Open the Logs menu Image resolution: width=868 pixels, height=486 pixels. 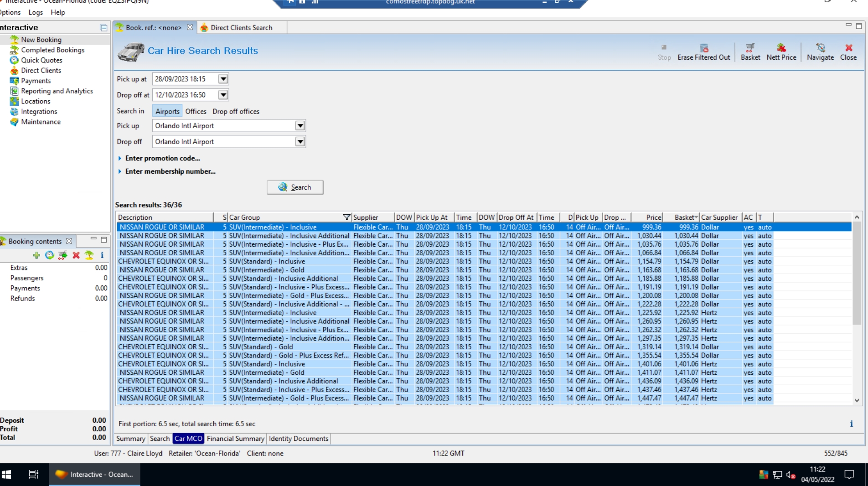click(36, 12)
